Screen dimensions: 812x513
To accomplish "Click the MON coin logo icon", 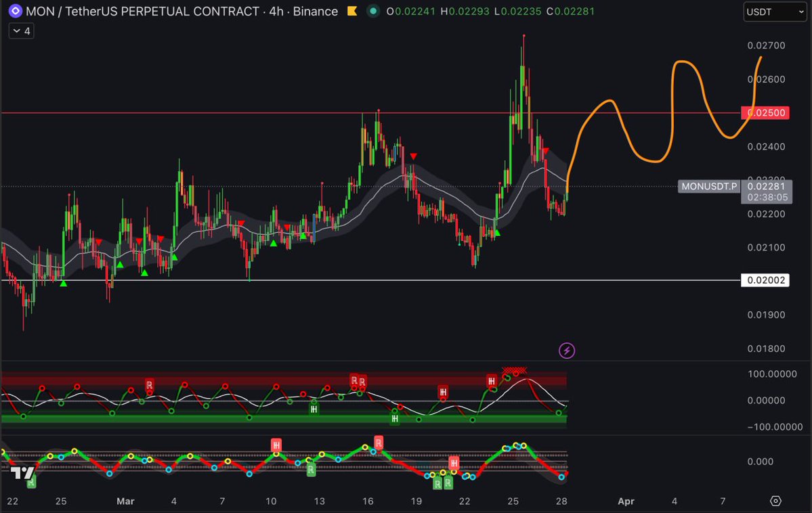I will point(16,11).
